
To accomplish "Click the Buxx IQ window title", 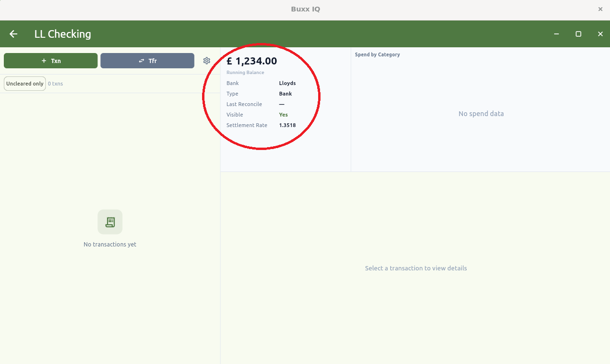I will 305,9.
